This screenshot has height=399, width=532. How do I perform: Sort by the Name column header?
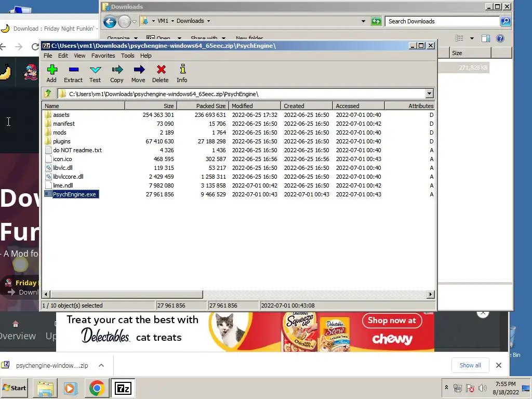(x=84, y=106)
